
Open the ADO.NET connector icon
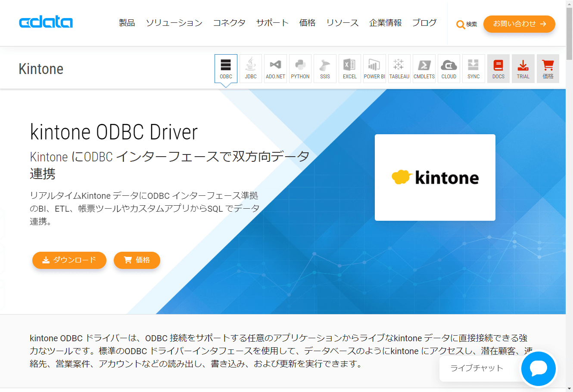pos(275,68)
